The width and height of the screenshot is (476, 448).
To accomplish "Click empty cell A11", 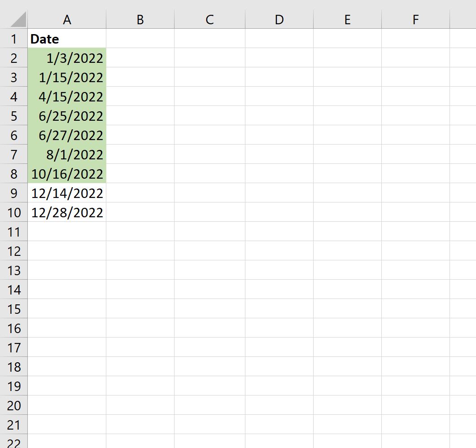I will pos(67,232).
